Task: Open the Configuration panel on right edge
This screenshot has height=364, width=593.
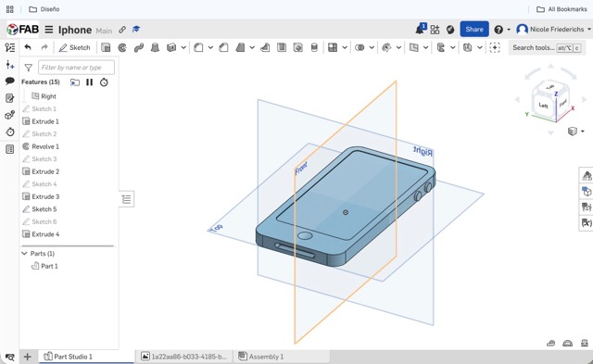Action: (x=587, y=191)
